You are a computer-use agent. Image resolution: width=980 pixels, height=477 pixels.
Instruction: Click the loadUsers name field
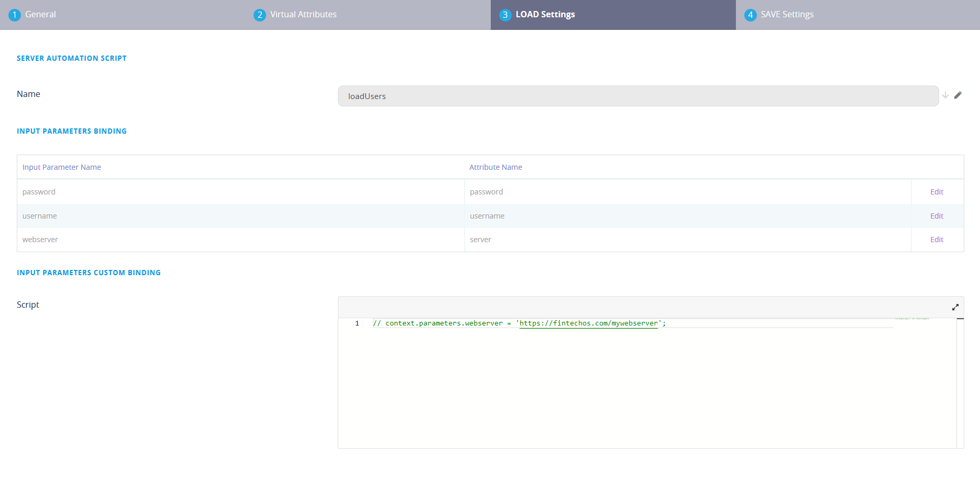(x=576, y=96)
